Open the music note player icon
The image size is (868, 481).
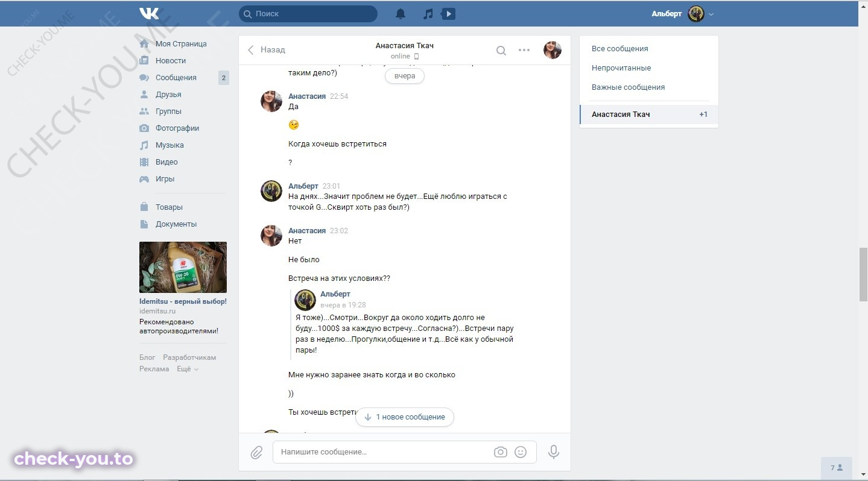point(428,14)
